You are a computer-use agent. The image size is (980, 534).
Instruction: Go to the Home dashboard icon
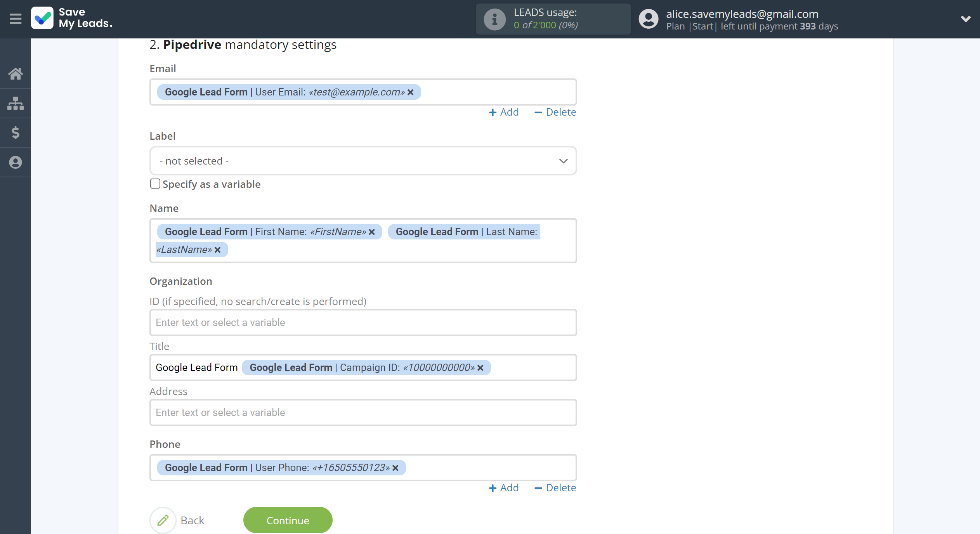[16, 73]
